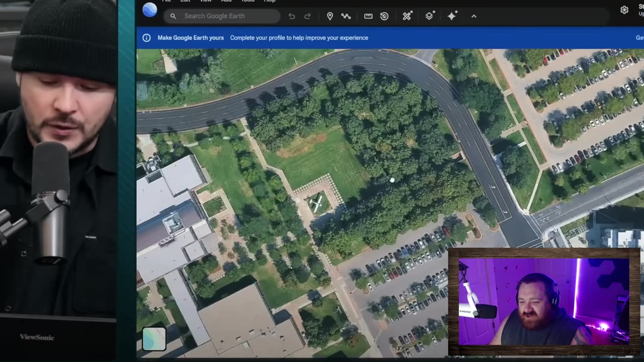Open historical imagery clock tool
The image size is (644, 362).
(x=384, y=16)
